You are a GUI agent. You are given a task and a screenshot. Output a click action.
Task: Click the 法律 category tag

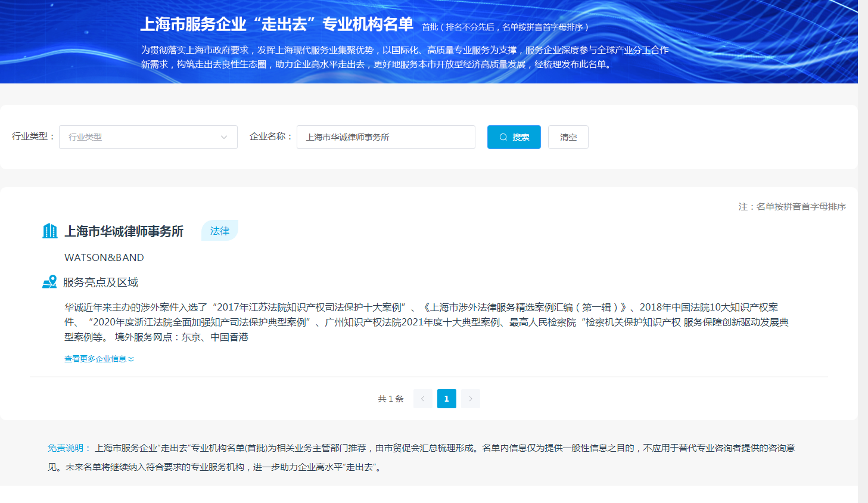click(x=220, y=231)
